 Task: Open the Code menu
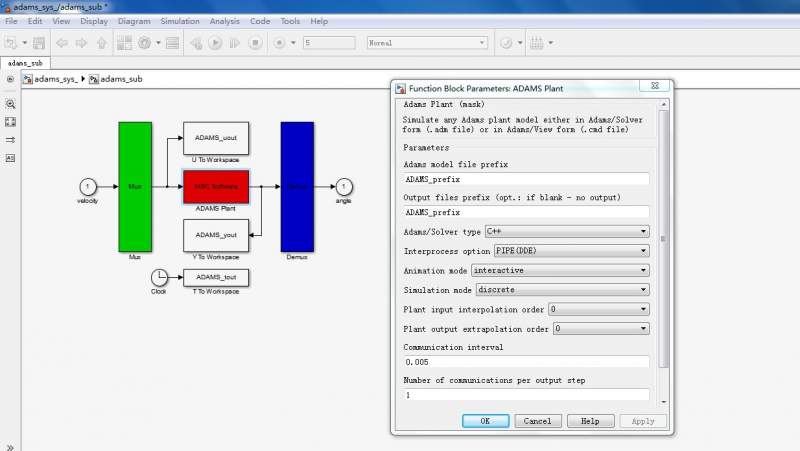click(260, 21)
